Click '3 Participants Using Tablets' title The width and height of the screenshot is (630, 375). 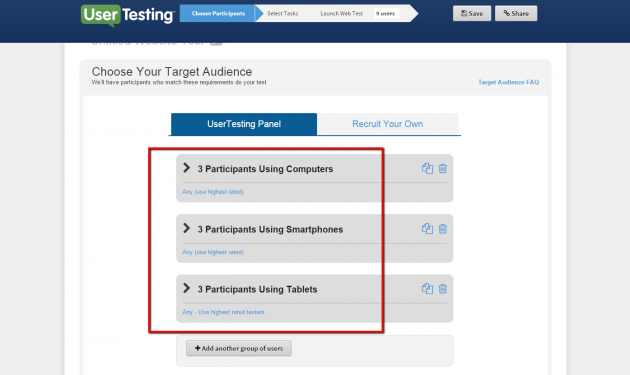click(257, 289)
